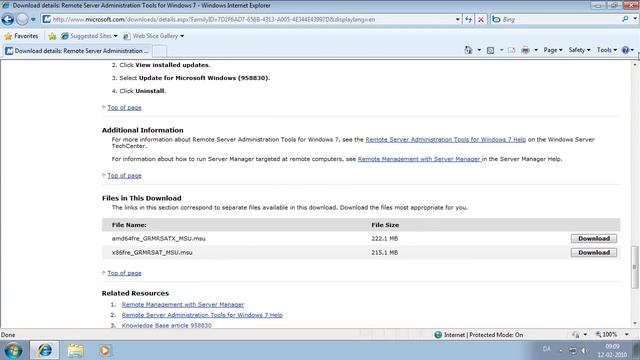Click the Help question mark icon
The height and width of the screenshot is (360, 640).
pos(625,50)
